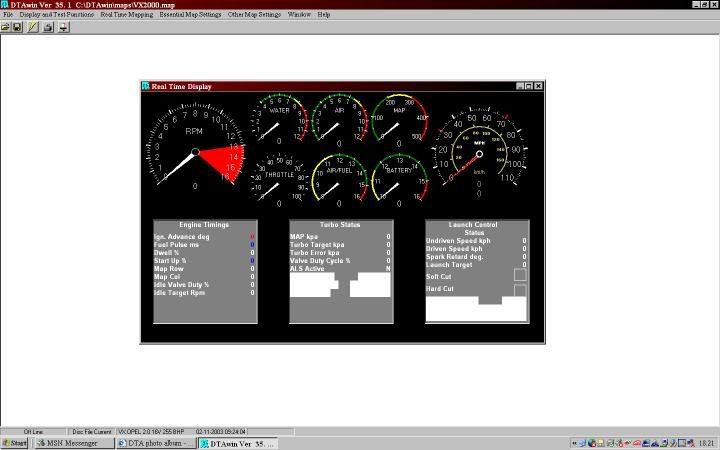Click the Dwell % label
The image size is (720, 450).
[166, 253]
